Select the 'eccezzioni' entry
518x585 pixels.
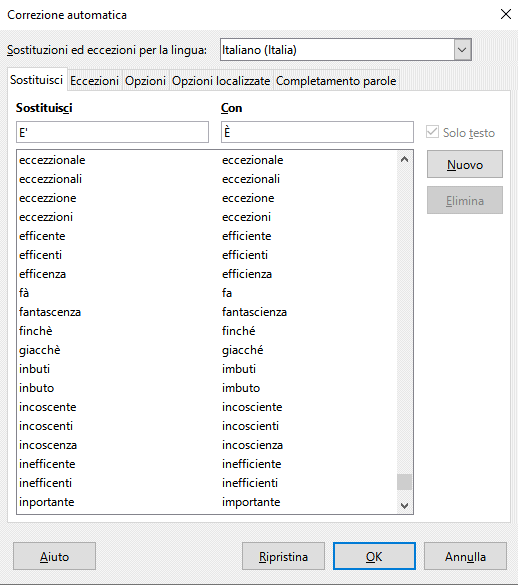coord(207,217)
